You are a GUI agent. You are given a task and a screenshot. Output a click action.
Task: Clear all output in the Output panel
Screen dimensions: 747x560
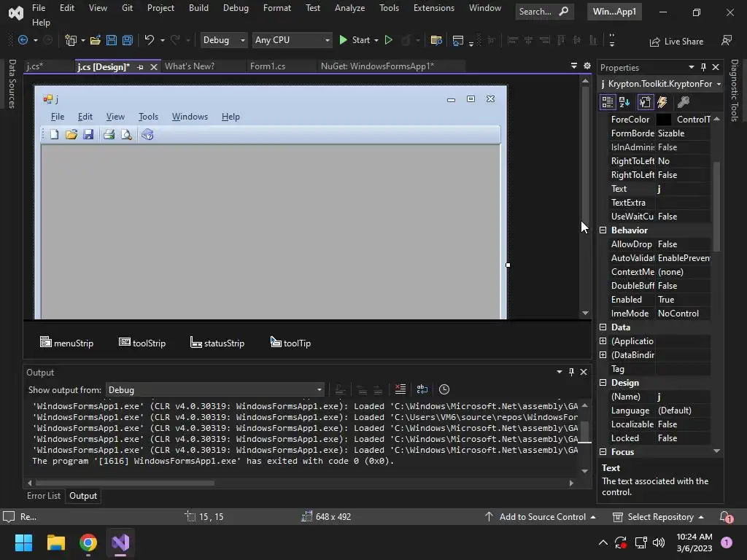[400, 389]
